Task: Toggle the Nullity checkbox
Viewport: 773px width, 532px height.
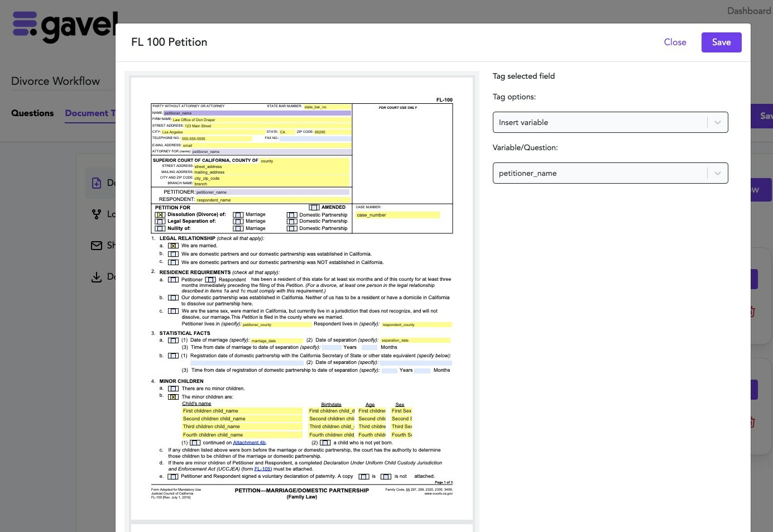Action: pyautogui.click(x=160, y=228)
